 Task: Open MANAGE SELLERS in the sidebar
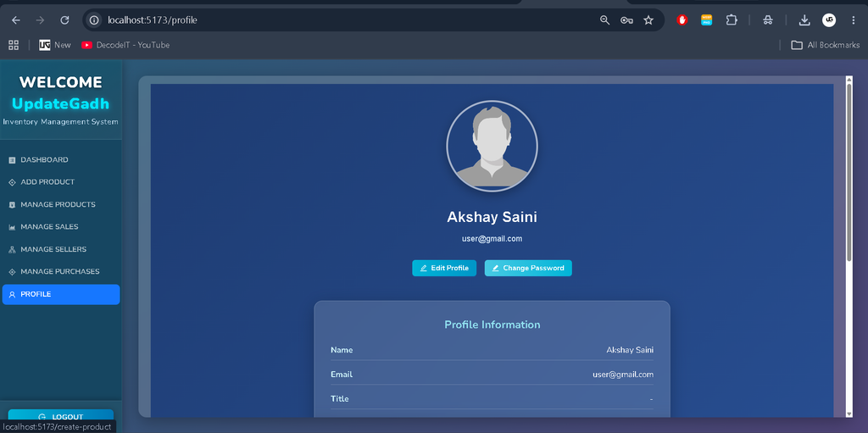tap(61, 250)
